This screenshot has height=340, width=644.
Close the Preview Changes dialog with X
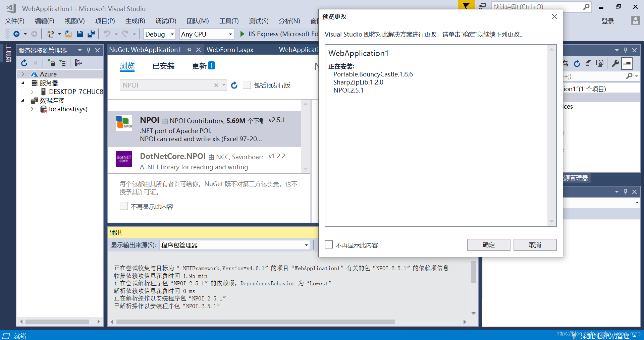[554, 16]
